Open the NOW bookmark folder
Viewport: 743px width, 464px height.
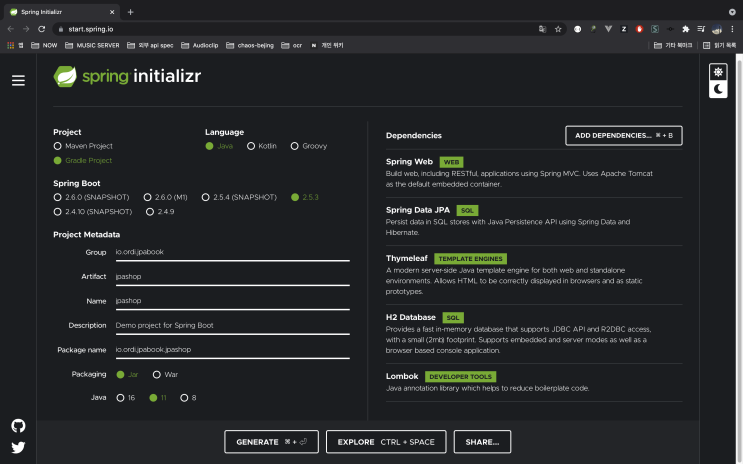coord(44,45)
